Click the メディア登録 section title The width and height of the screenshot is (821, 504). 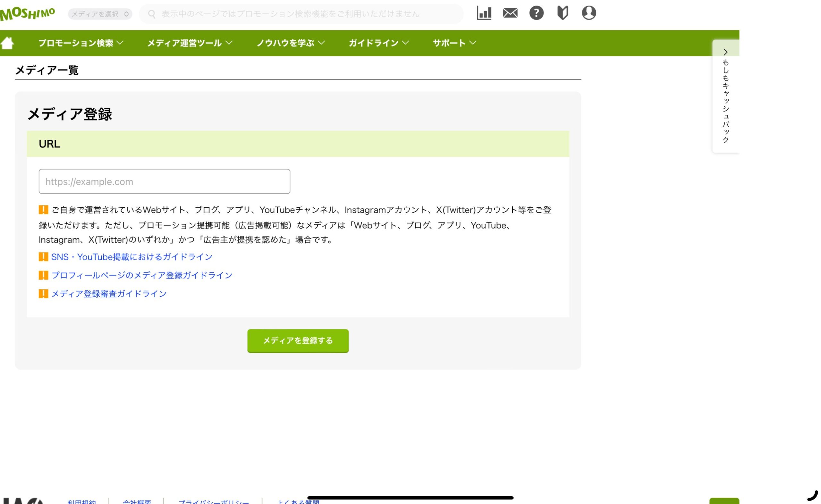tap(69, 114)
